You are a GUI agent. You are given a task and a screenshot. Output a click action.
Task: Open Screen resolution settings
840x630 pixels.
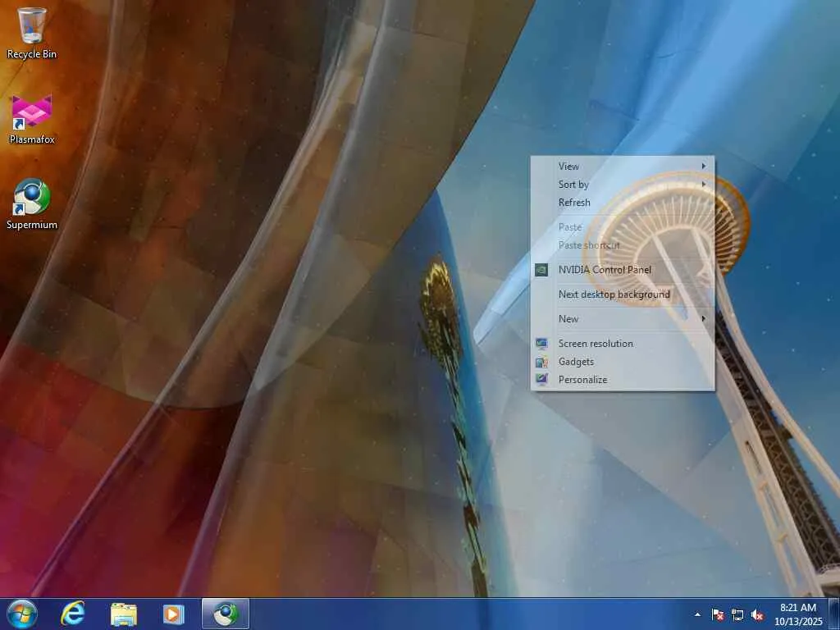tap(623, 344)
